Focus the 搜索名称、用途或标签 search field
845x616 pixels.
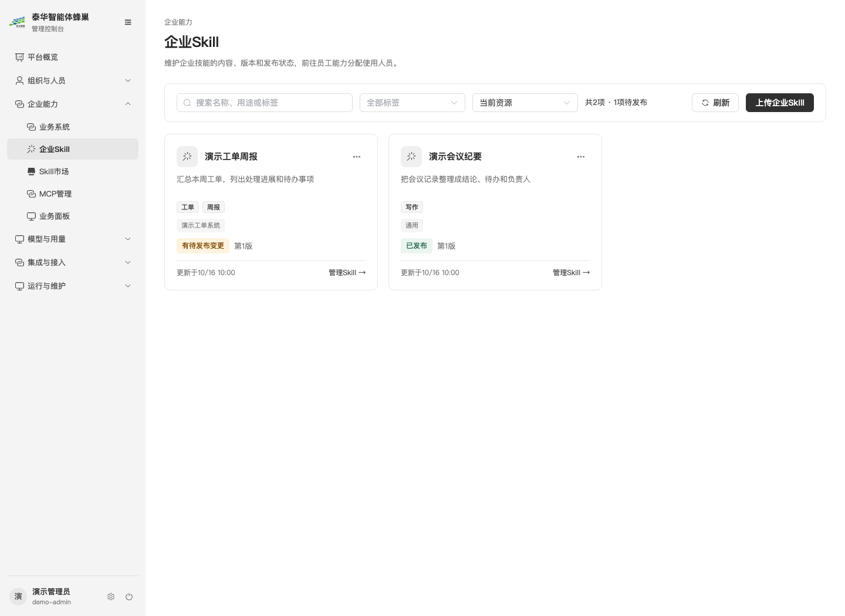point(265,103)
